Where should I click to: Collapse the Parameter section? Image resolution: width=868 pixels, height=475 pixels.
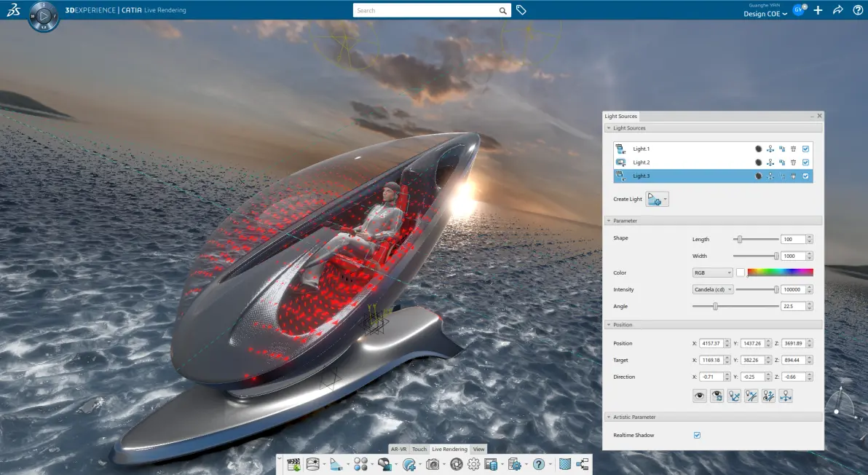pos(609,221)
